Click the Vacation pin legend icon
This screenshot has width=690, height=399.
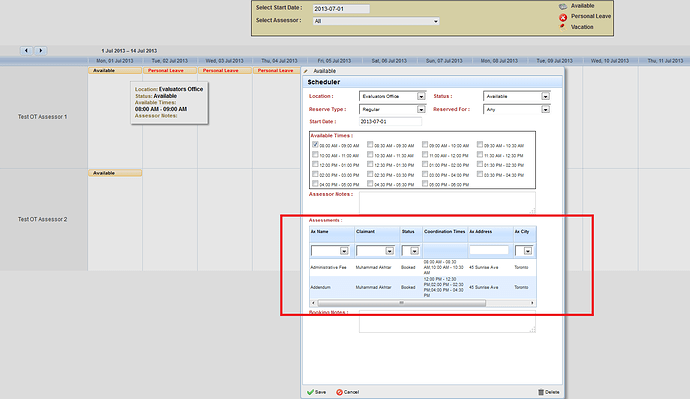(x=562, y=27)
